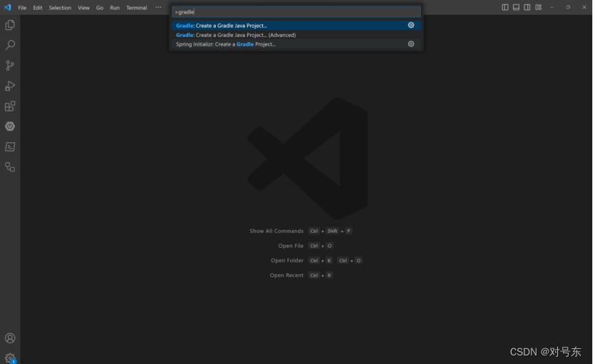Open the Run and Debug view
Screen dimensions: 593x364
click(10, 86)
